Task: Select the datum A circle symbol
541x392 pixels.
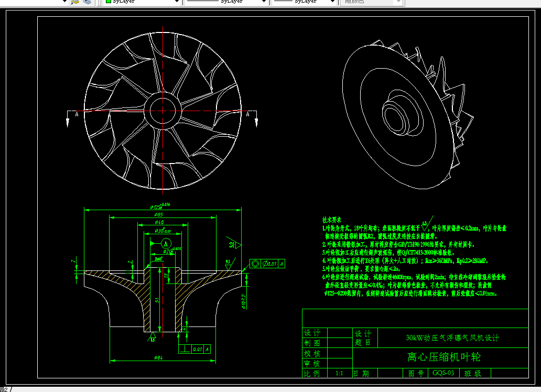Action: click(x=166, y=243)
